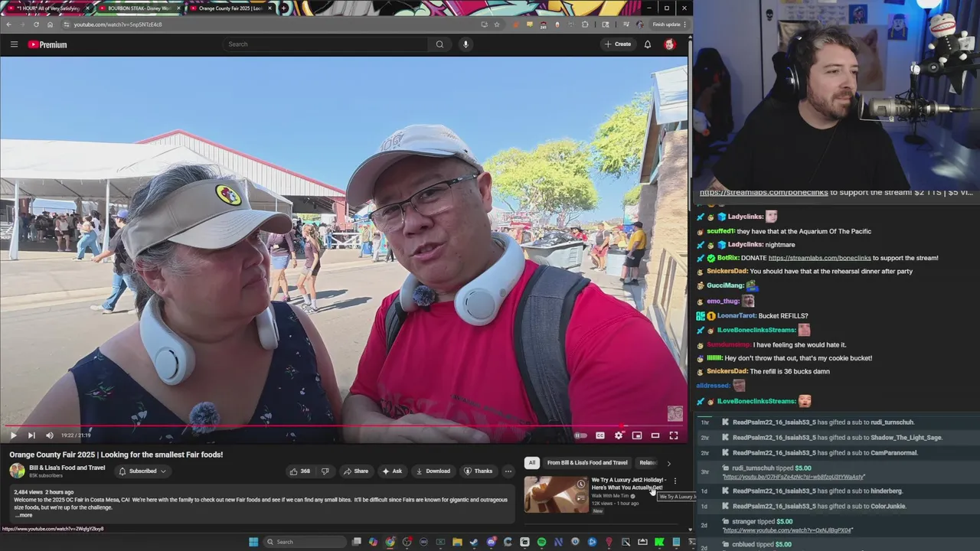Screen dimensions: 980x551
Task: Start voice search with the microphone
Action: point(465,44)
